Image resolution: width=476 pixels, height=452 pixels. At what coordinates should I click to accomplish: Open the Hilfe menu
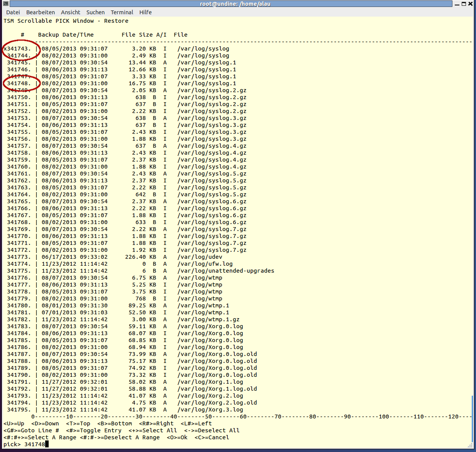click(146, 12)
